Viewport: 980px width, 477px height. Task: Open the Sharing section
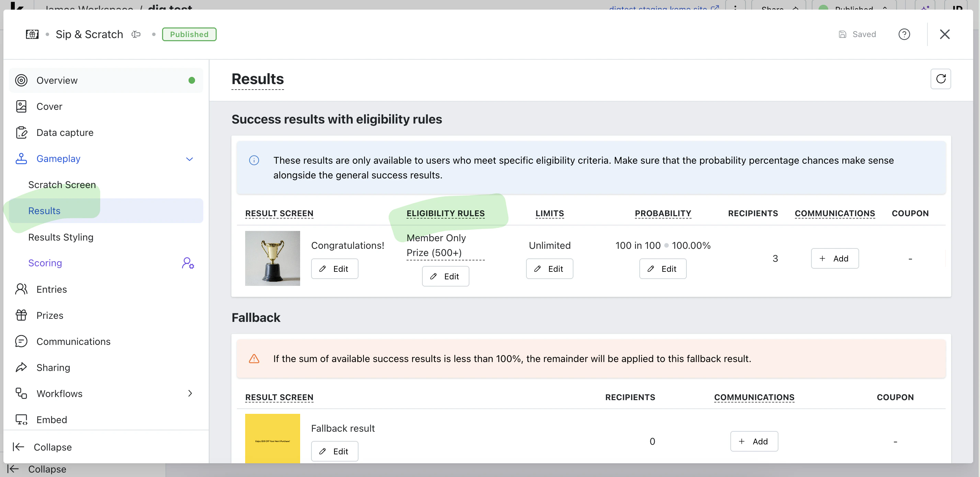(x=53, y=367)
